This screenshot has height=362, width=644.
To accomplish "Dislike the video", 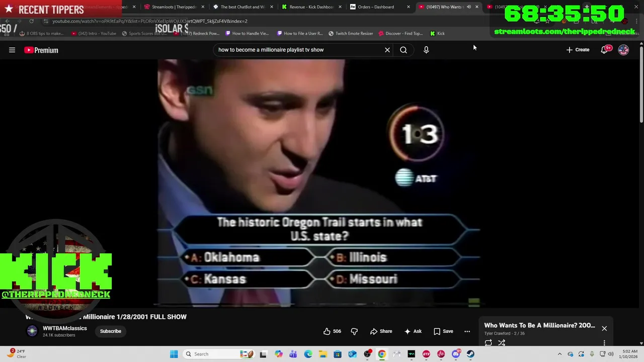I will 354,331.
